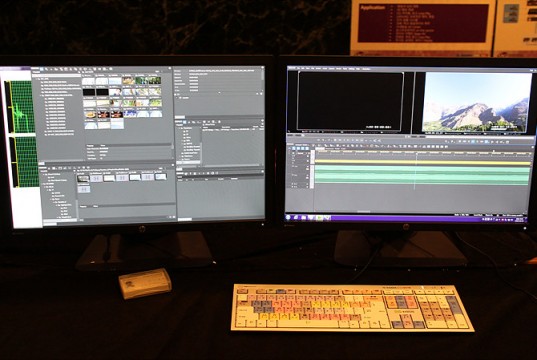Click the timeline playhead on the time ruler
The width and height of the screenshot is (537, 360).
[x=416, y=153]
